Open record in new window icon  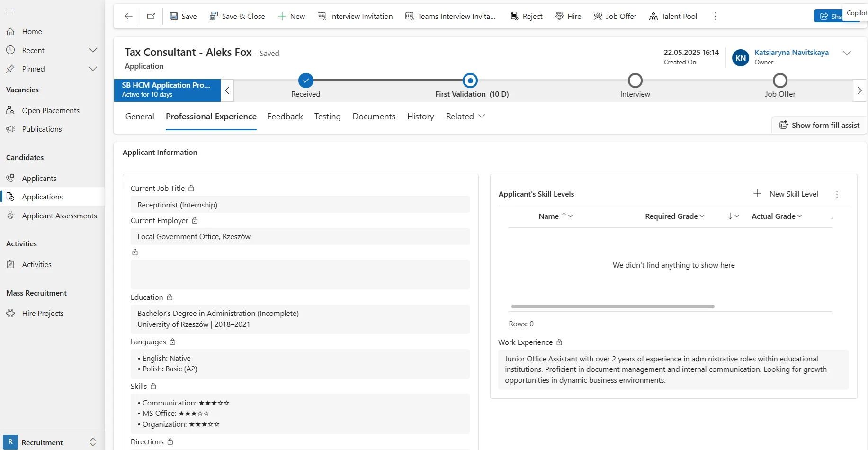(x=151, y=16)
